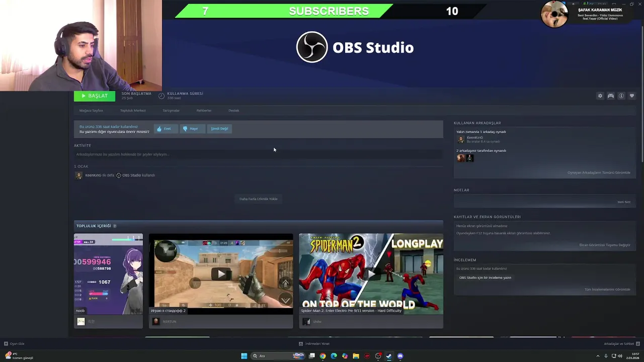Open the Spider-Man video author avatar
The width and height of the screenshot is (644, 362).
tap(306, 322)
